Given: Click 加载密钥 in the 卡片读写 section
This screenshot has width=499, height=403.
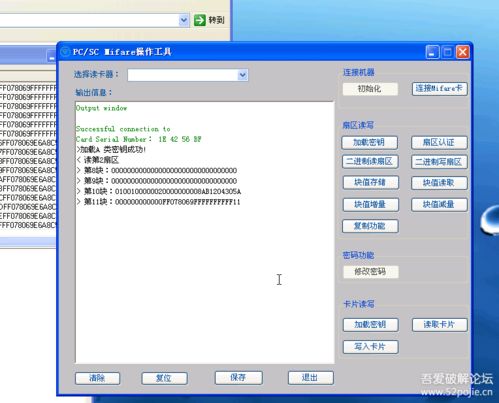Looking at the screenshot, I should (370, 325).
